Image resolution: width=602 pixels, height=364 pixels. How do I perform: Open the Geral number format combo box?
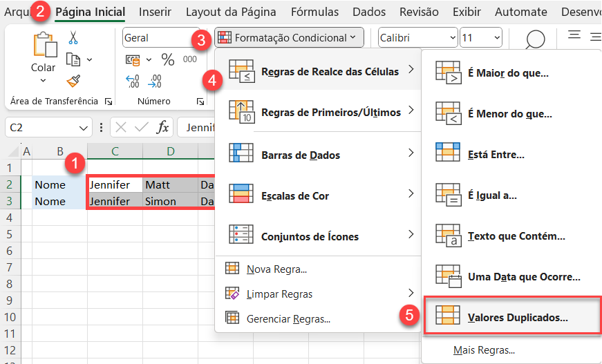[x=161, y=37]
